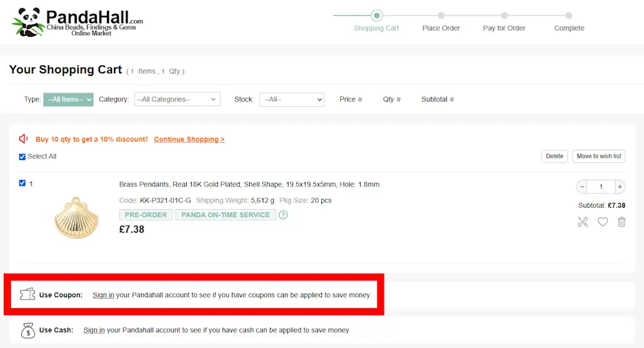Image resolution: width=644 pixels, height=348 pixels.
Task: Click Move to wish list button
Action: click(x=599, y=156)
